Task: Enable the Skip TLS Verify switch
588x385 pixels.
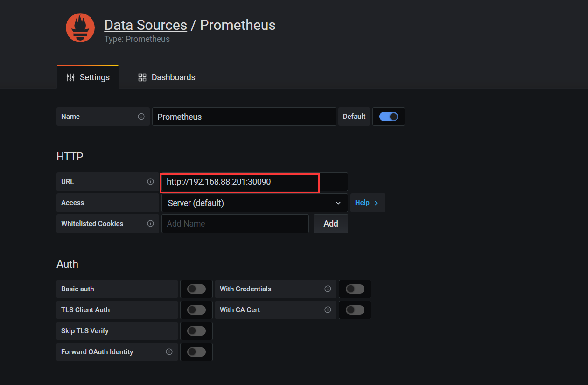Action: [x=196, y=331]
